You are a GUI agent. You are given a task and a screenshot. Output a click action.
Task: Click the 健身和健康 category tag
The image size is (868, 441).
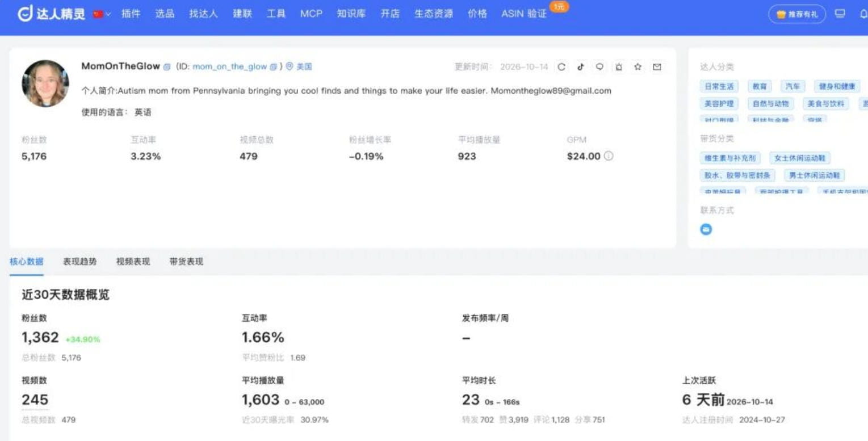point(837,86)
